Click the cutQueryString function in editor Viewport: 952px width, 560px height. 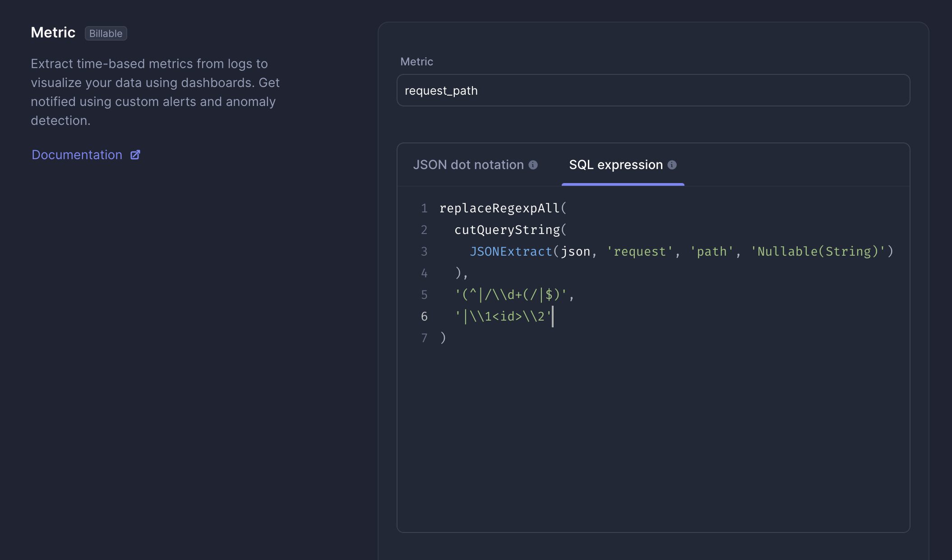pyautogui.click(x=507, y=230)
